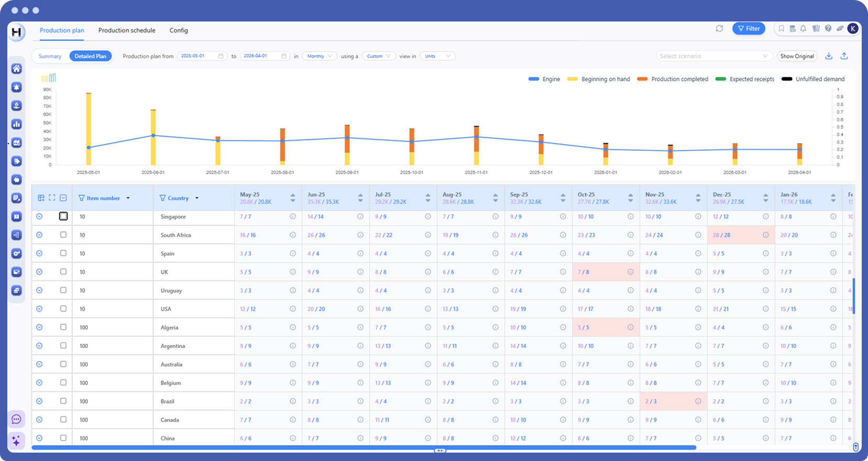Click the Show Original button
This screenshot has width=868, height=461.
[797, 56]
